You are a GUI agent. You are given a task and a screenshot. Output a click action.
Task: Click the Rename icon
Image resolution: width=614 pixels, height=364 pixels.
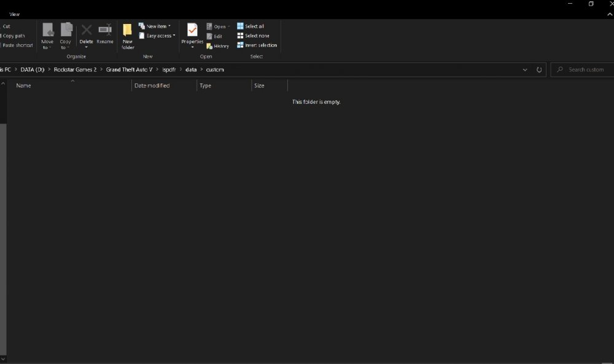(105, 29)
